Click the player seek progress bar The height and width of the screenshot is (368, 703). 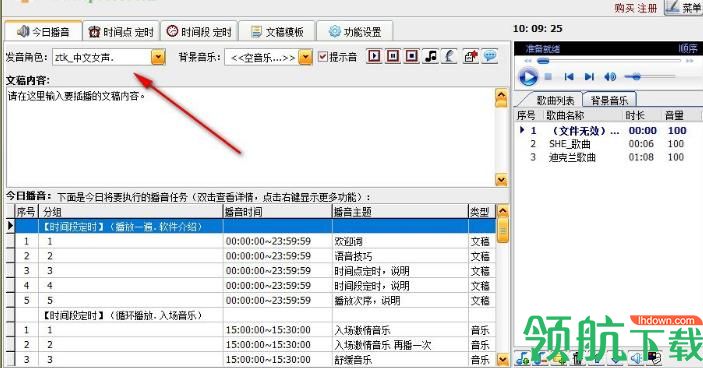[x=608, y=61]
